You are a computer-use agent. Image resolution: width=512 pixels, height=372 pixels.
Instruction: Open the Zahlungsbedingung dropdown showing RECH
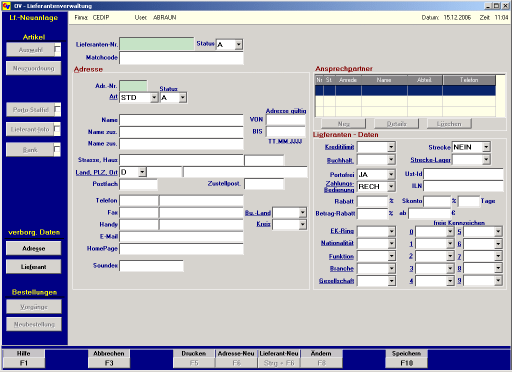pyautogui.click(x=391, y=186)
